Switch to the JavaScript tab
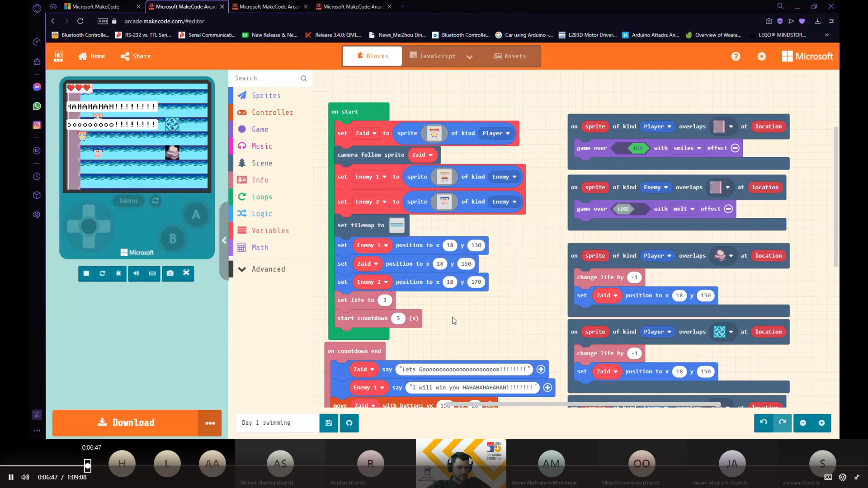Image resolution: width=868 pixels, height=488 pixels. coord(433,56)
